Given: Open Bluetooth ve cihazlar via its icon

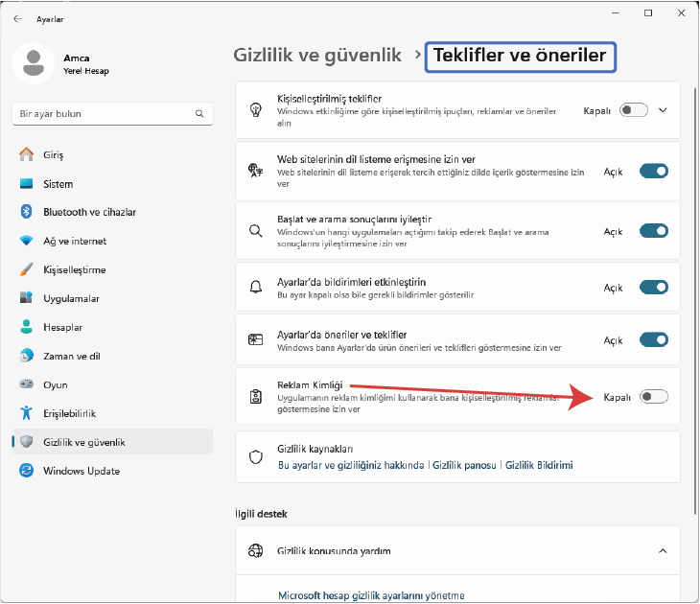Looking at the screenshot, I should point(26,212).
